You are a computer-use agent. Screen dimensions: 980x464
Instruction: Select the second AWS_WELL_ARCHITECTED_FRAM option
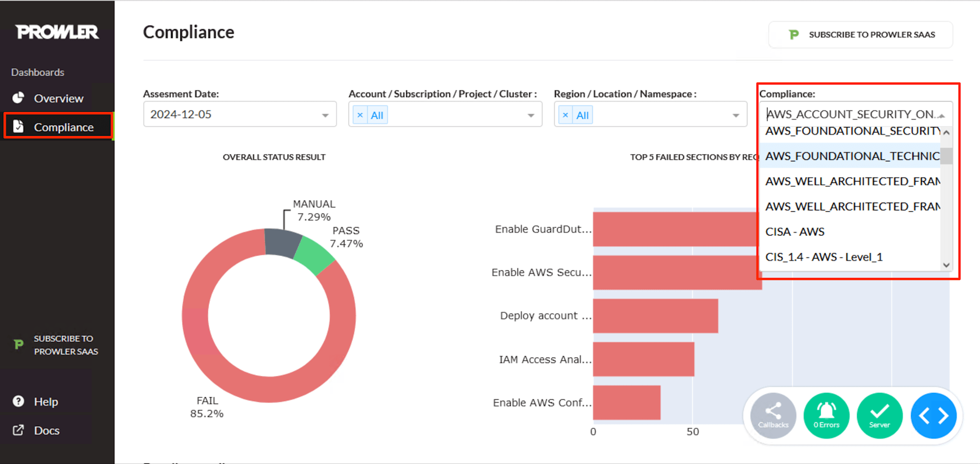point(850,206)
